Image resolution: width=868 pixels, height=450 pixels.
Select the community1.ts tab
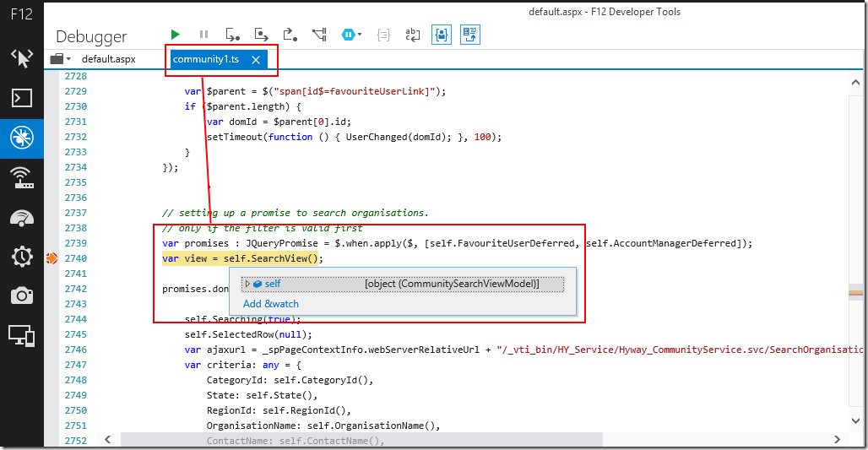pos(205,59)
